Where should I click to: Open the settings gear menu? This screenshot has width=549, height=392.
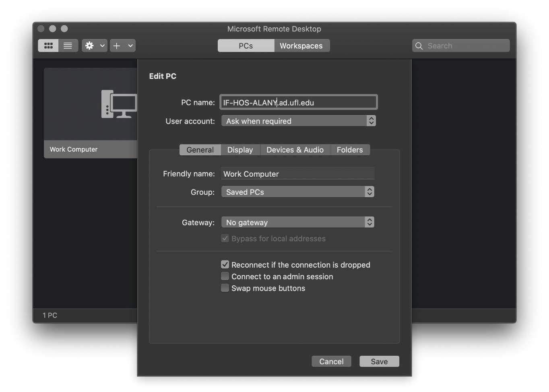click(x=94, y=46)
